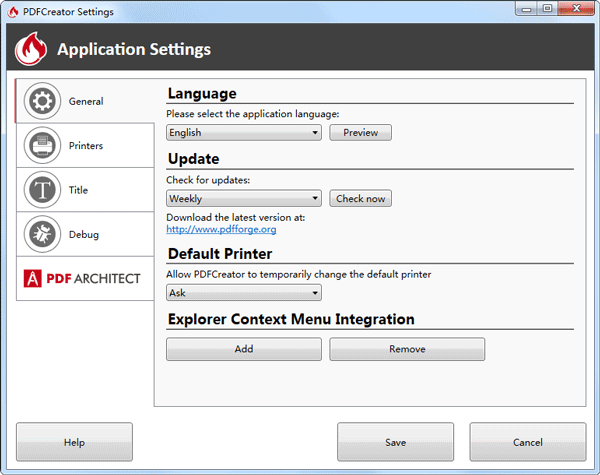Minimize the PDFCreator Settings window
Image resolution: width=600 pixels, height=475 pixels.
point(526,8)
